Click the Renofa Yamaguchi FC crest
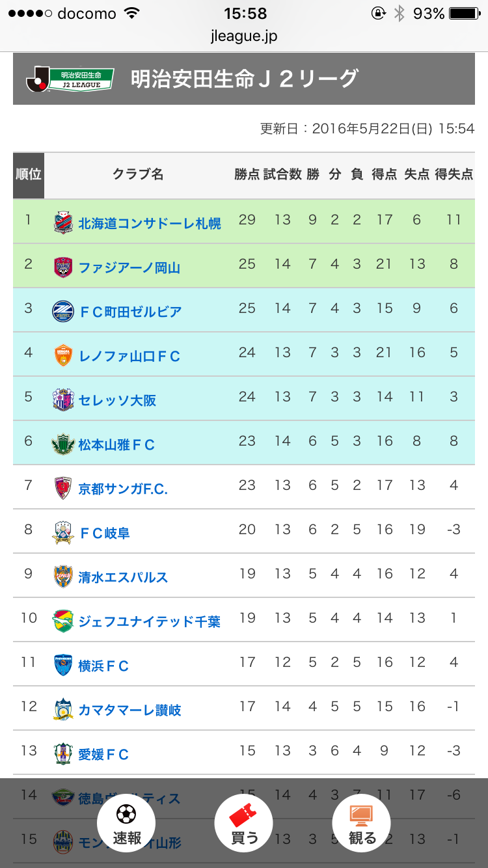The height and width of the screenshot is (868, 488). click(x=63, y=356)
